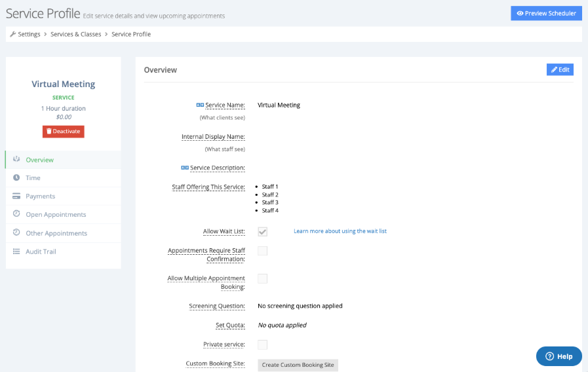588x372 pixels.
Task: Click the Service Description label
Action: [218, 168]
